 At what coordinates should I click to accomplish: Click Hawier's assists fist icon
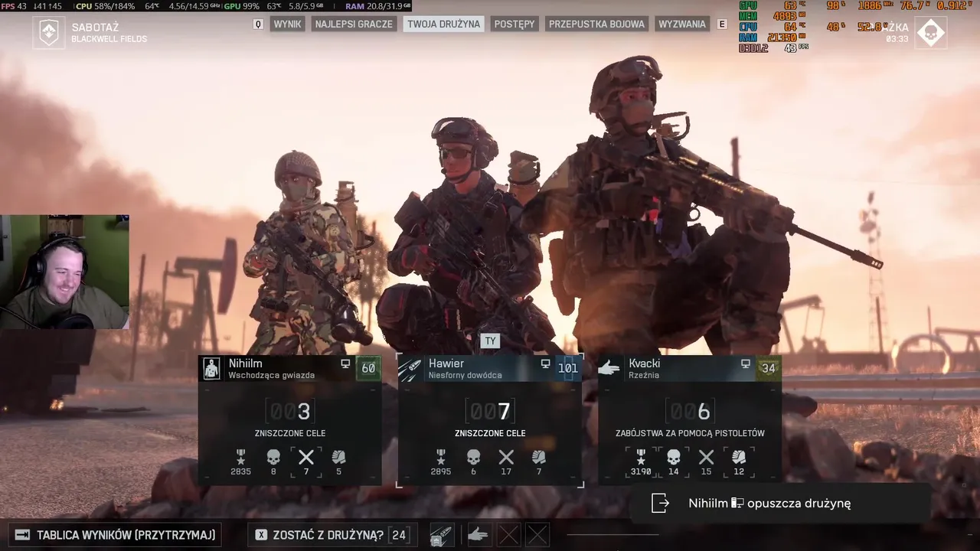(539, 458)
